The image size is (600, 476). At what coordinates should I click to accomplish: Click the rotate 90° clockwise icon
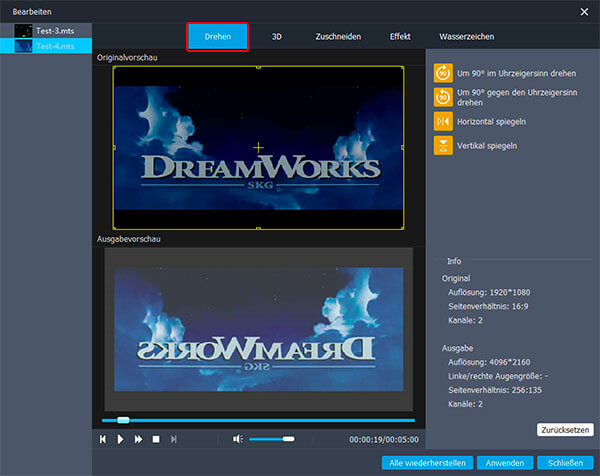tap(443, 73)
